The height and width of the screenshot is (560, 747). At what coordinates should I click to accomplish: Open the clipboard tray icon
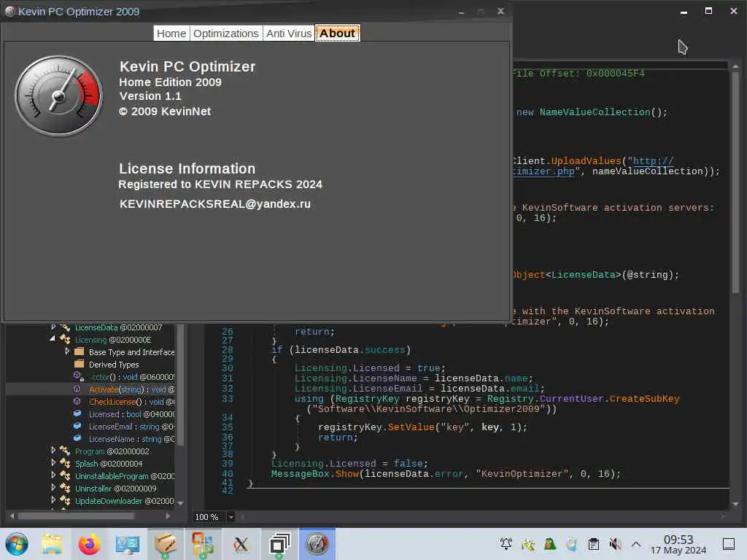[594, 544]
